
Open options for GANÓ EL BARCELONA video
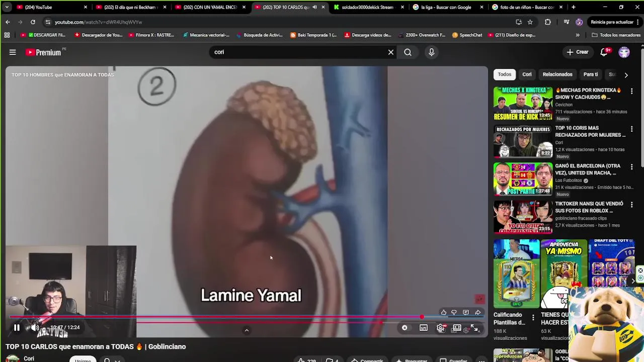pyautogui.click(x=631, y=167)
